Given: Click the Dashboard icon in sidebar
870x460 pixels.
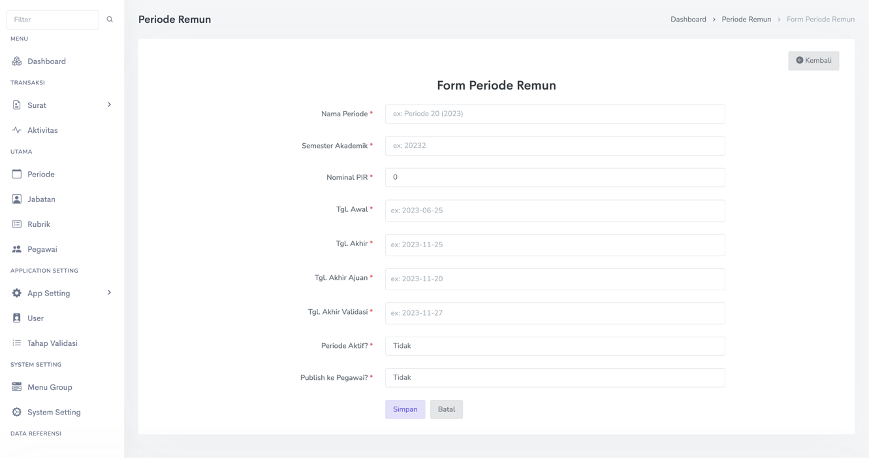Looking at the screenshot, I should (x=16, y=61).
